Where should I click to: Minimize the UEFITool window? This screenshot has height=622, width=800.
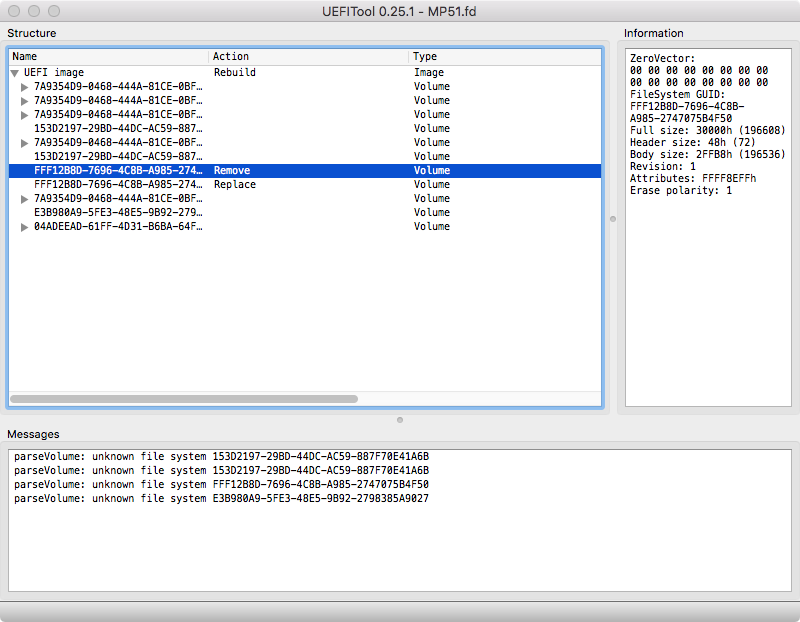[x=34, y=11]
